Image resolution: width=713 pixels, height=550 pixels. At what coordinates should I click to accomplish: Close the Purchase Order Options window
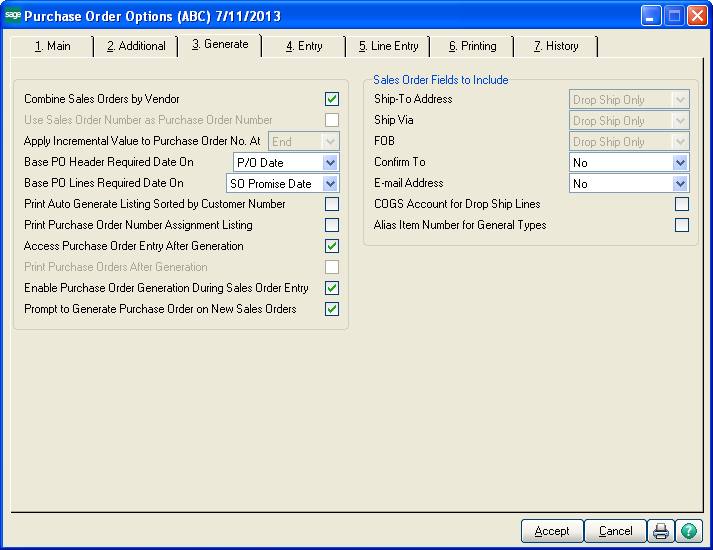[x=696, y=16]
